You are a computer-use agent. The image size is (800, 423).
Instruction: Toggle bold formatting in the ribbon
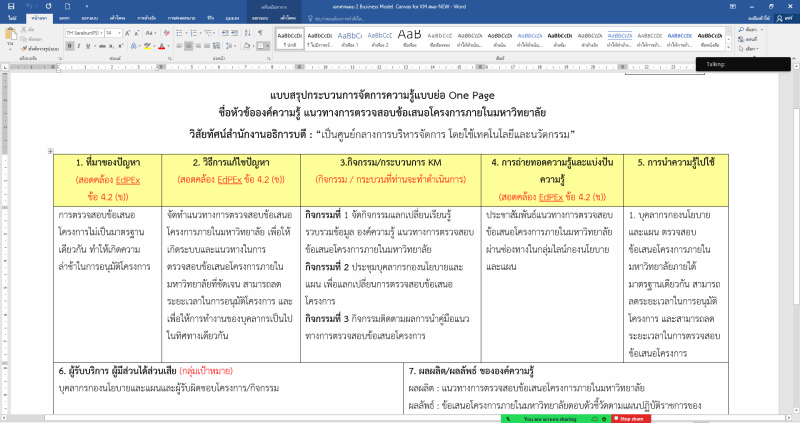pos(69,46)
